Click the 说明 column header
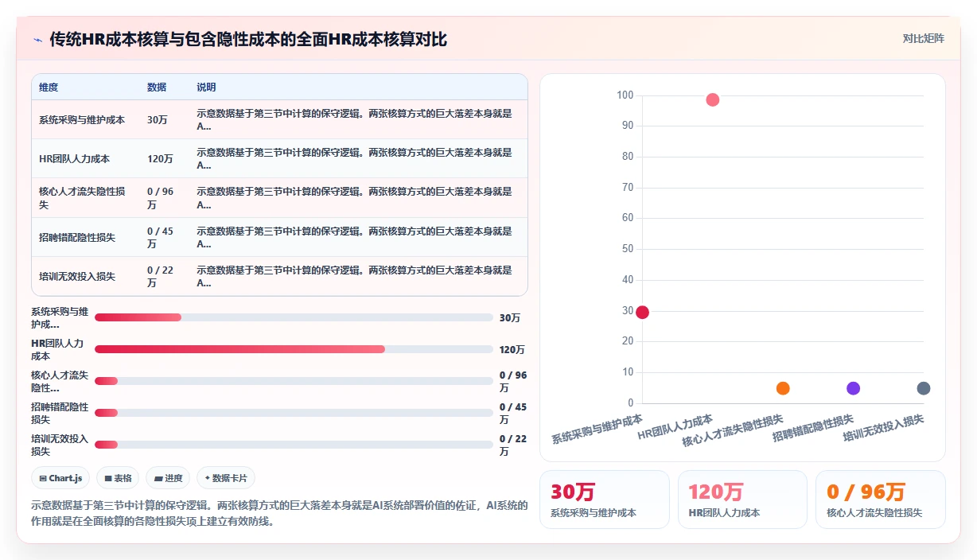The image size is (977, 560). (x=206, y=87)
